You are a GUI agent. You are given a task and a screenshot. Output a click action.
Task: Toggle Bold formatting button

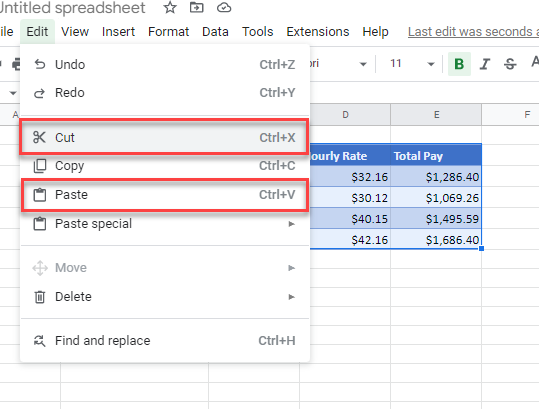[459, 64]
